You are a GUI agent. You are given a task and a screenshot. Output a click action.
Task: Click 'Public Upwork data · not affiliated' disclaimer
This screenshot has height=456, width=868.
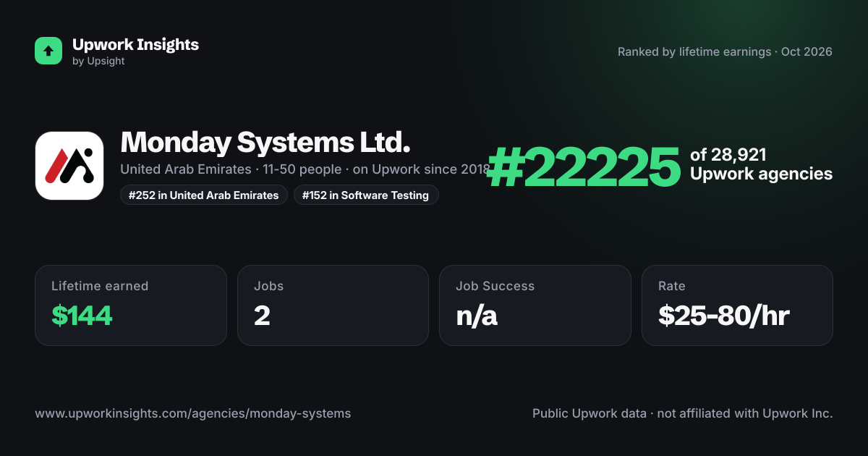pyautogui.click(x=683, y=414)
